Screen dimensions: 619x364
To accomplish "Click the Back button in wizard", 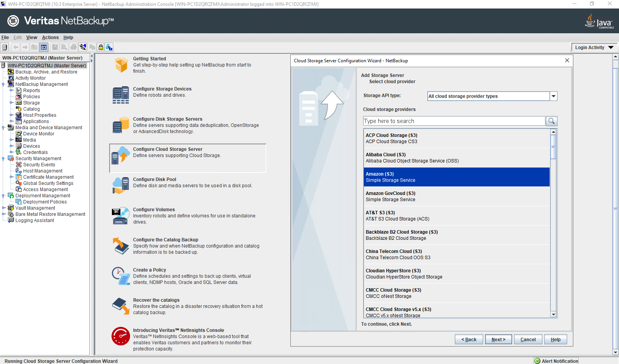I will click(x=469, y=340).
